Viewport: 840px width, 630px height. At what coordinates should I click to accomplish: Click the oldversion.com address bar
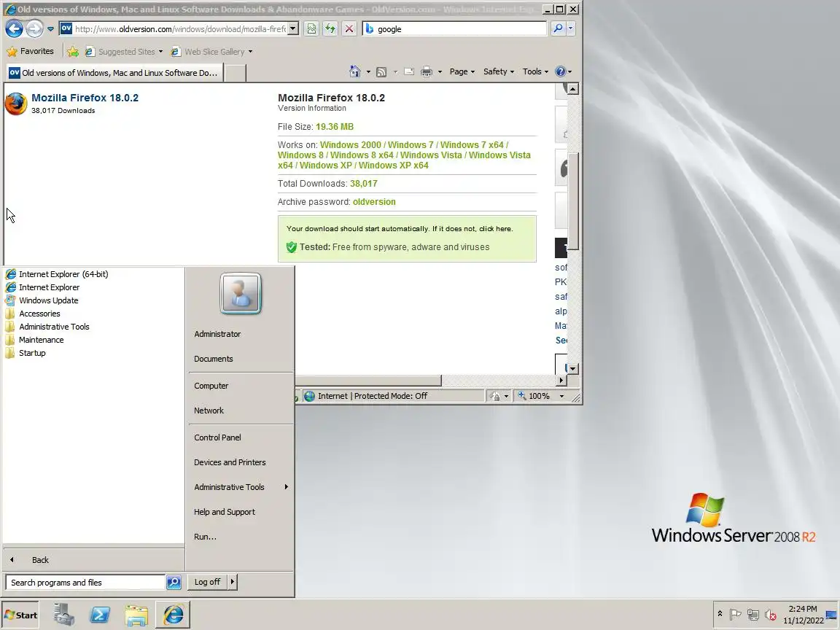click(x=173, y=29)
